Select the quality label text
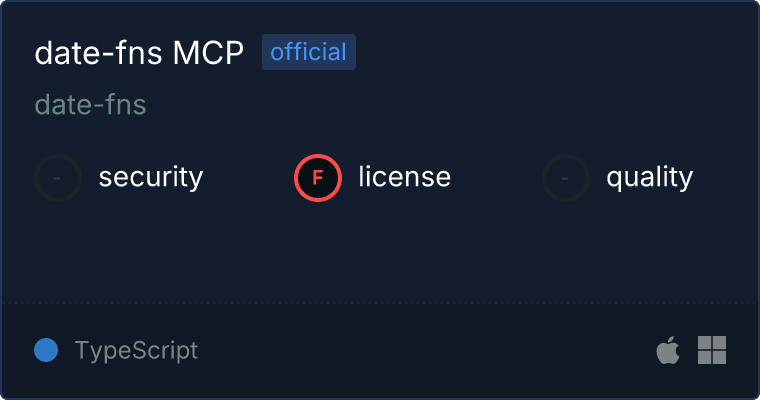The height and width of the screenshot is (400, 760). [x=649, y=178]
